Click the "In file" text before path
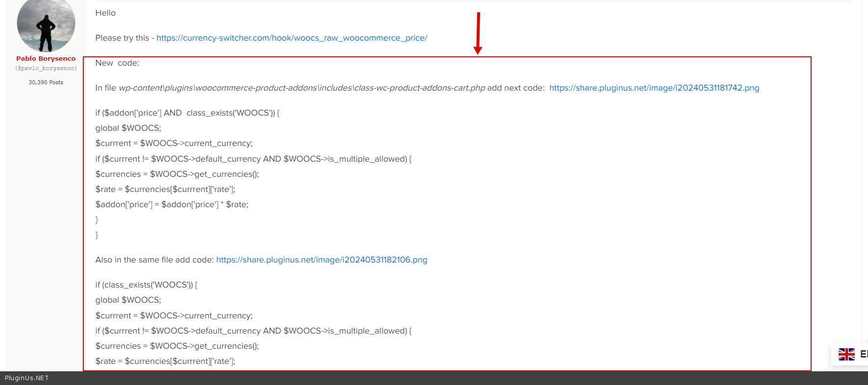Viewport: 868px width, 385px height. click(105, 88)
